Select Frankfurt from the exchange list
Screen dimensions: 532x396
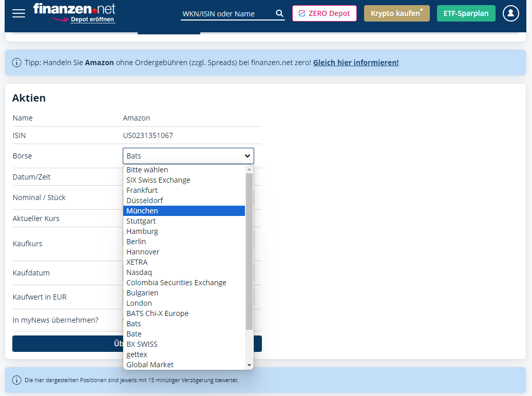click(184, 190)
